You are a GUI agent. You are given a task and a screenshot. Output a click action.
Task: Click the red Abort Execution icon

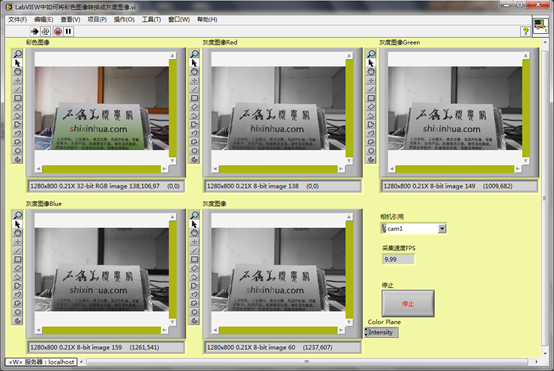tap(58, 31)
